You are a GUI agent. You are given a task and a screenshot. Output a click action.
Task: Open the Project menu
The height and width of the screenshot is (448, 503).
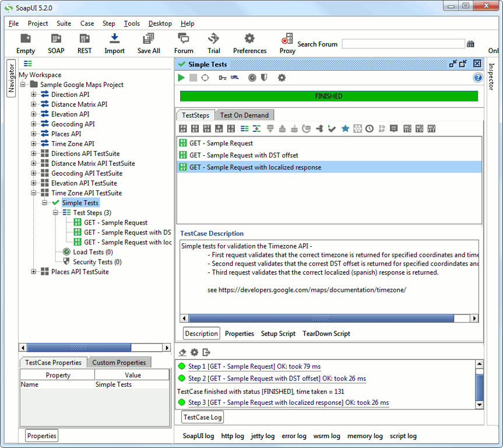38,23
